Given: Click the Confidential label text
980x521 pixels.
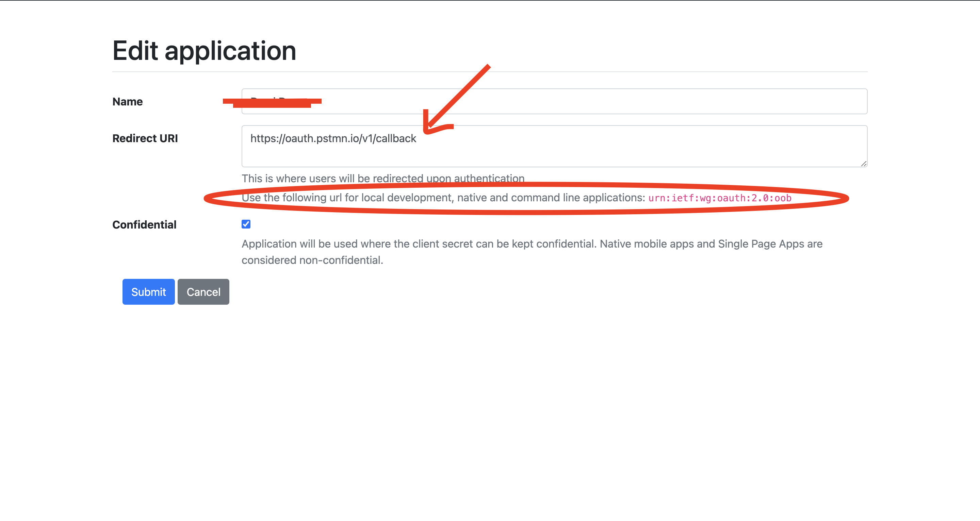Looking at the screenshot, I should click(x=144, y=225).
